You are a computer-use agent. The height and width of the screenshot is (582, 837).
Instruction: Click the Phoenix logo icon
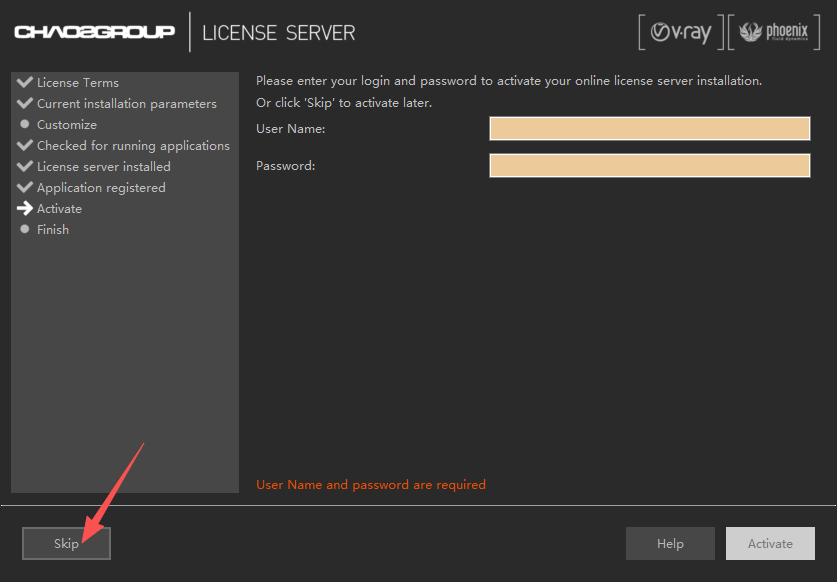coord(774,32)
